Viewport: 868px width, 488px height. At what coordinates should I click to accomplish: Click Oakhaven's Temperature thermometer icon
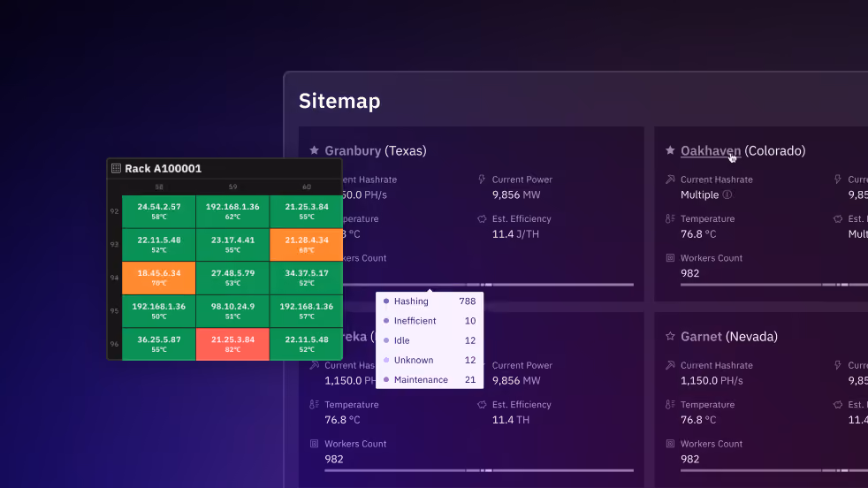[x=670, y=218]
